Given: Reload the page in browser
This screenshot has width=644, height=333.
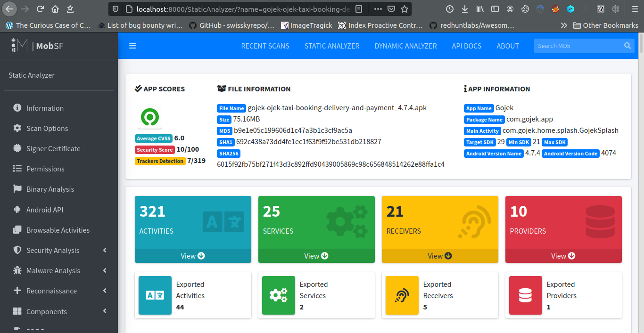Looking at the screenshot, I should point(41,8).
